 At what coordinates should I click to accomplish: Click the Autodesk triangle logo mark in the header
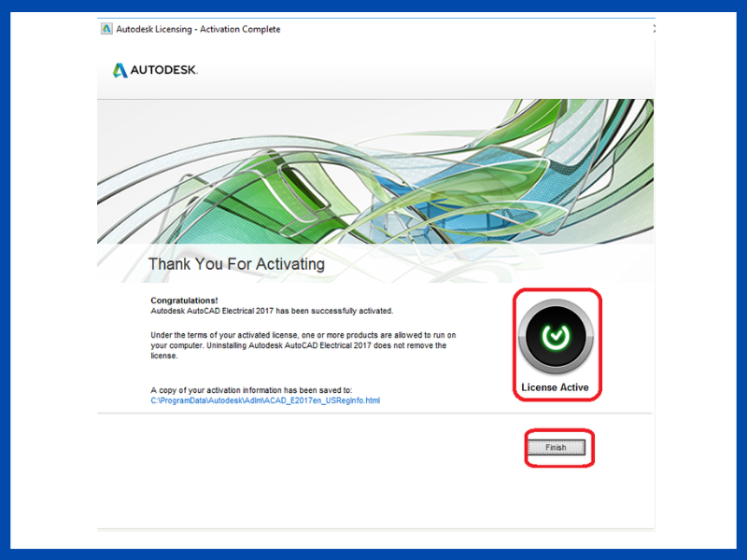[120, 70]
